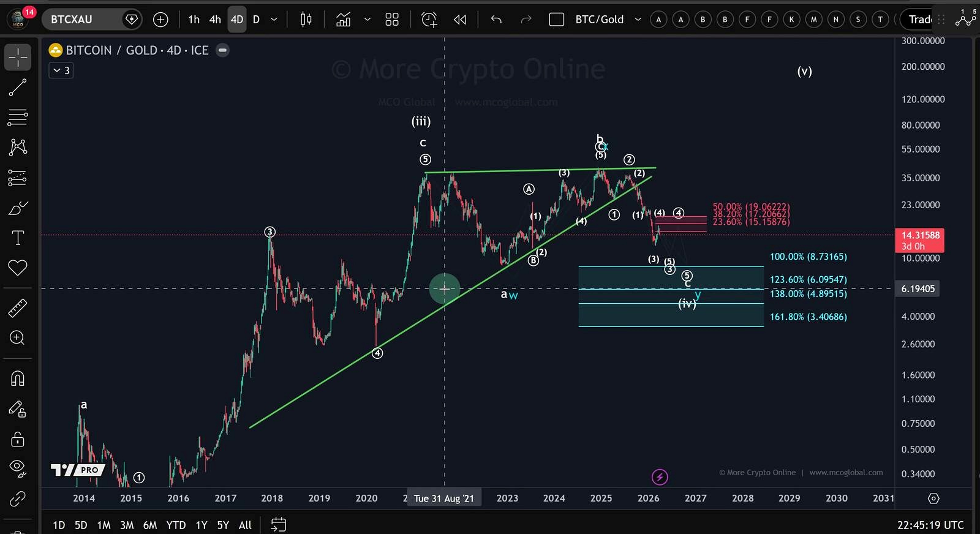The image size is (980, 534).
Task: Open the heart favorites icons tool
Action: coord(18,268)
